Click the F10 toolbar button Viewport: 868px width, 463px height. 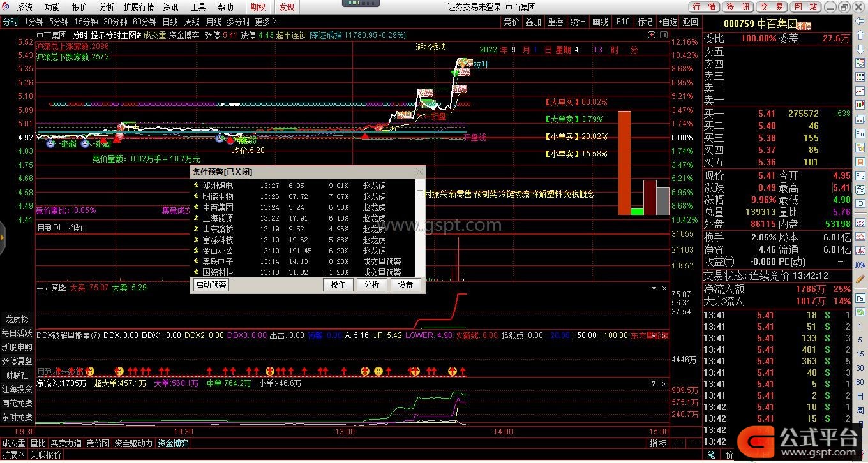pos(622,22)
